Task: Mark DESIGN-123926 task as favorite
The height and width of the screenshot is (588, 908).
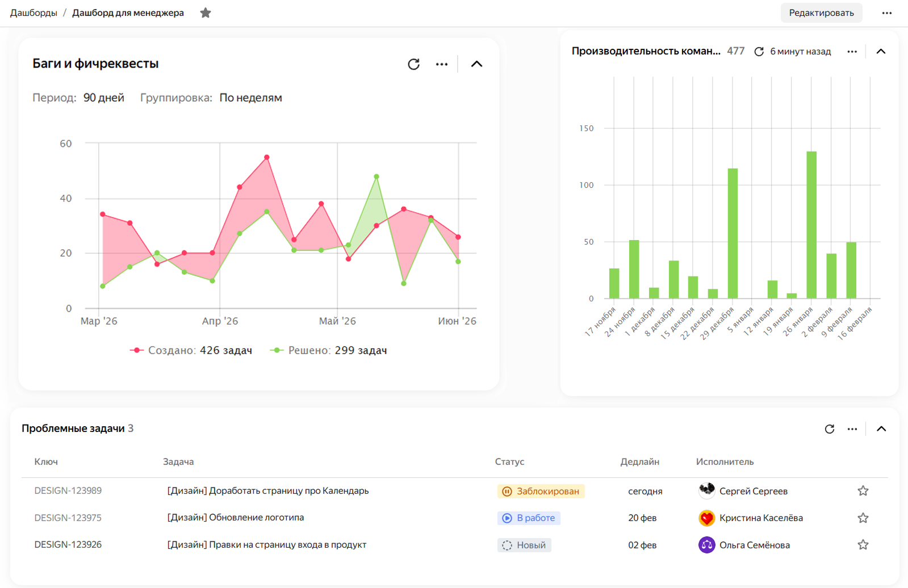Action: (x=863, y=545)
